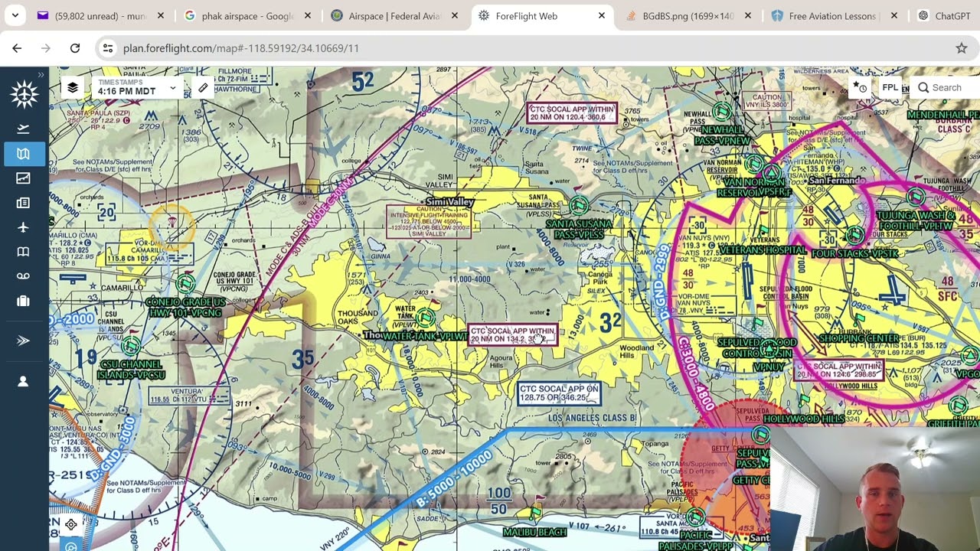
Task: Open the Logbook open-book sidebar icon
Action: 23,252
